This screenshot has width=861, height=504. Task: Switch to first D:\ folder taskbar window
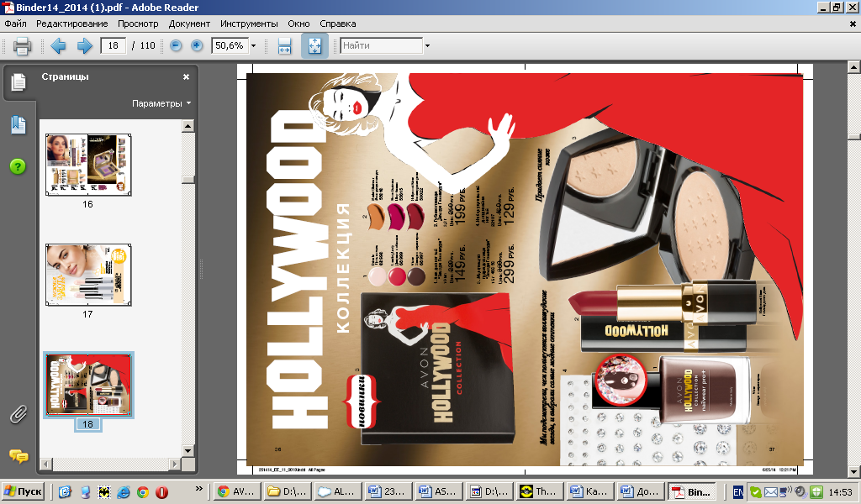coord(288,491)
